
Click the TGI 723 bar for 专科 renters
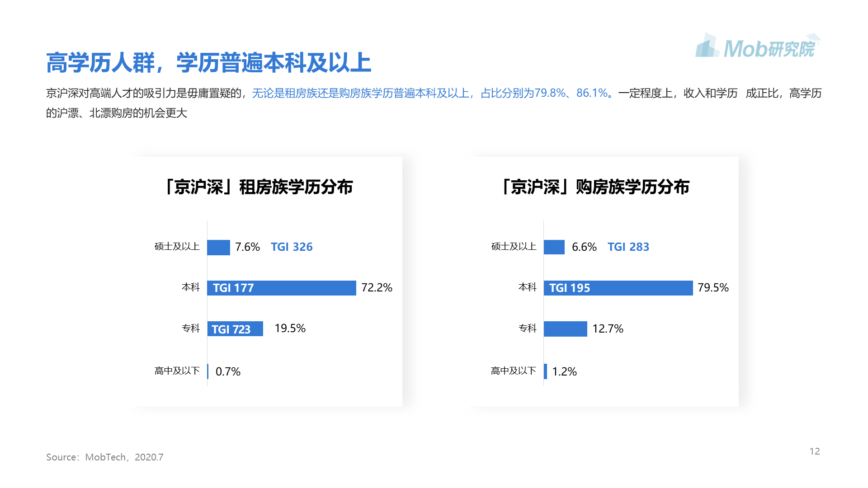[x=235, y=329]
